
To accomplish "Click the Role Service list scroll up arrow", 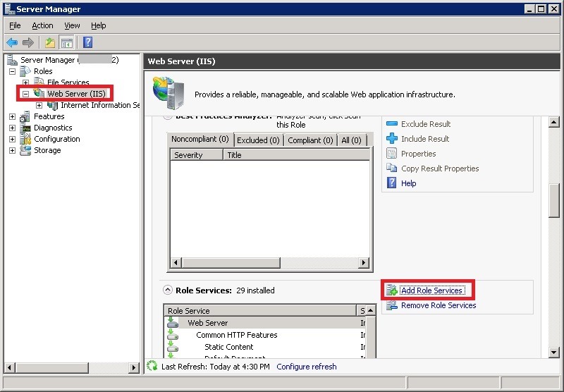I will click(371, 310).
